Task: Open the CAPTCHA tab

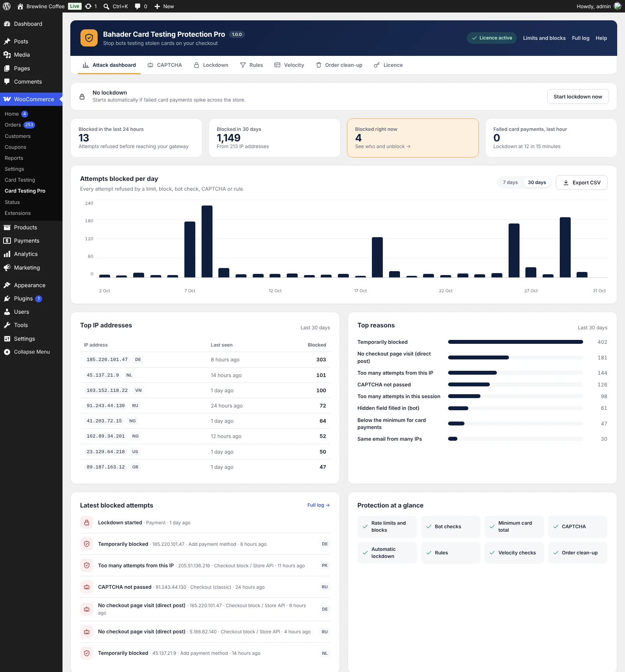Action: tap(164, 65)
